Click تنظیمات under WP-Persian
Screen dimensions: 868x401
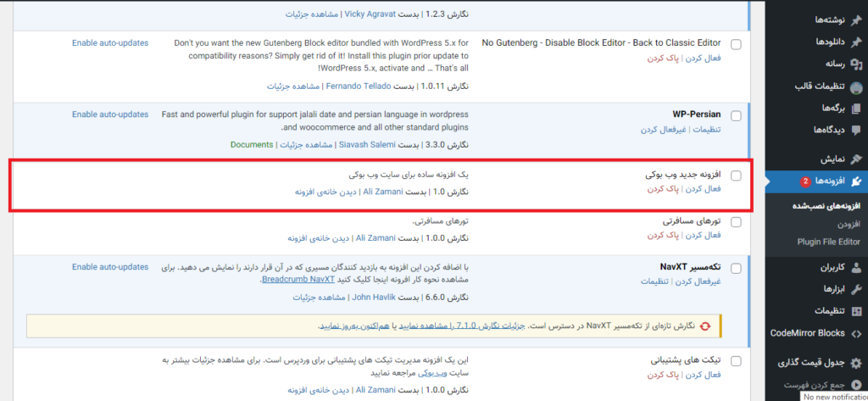[708, 130]
